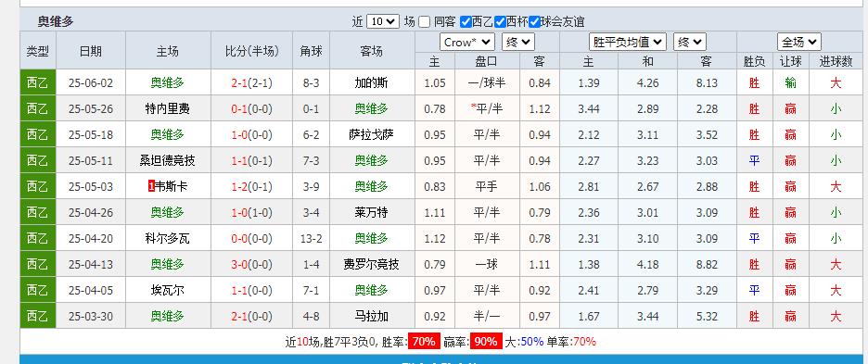Click the 盘口 column header
The height and width of the screenshot is (364, 868).
coord(487,61)
